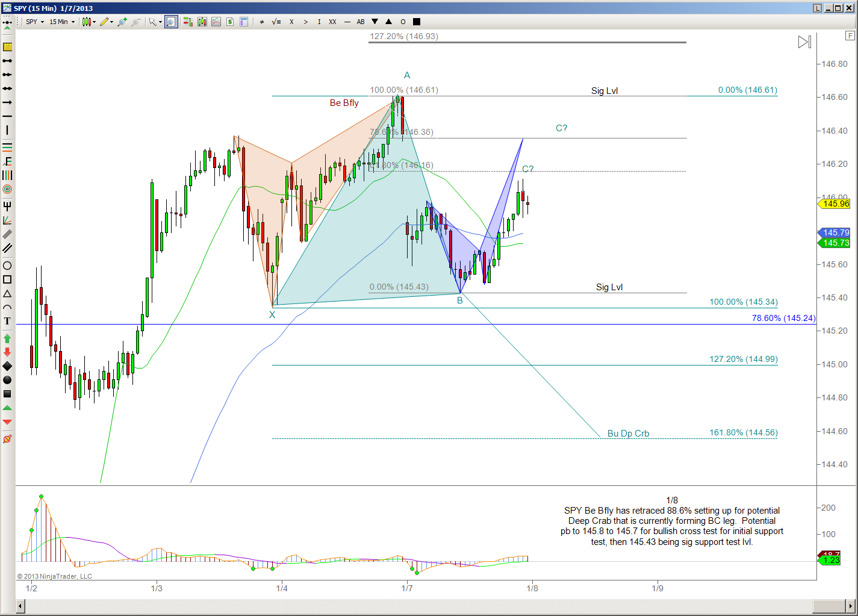Click the AB toolbar item

pos(361,22)
